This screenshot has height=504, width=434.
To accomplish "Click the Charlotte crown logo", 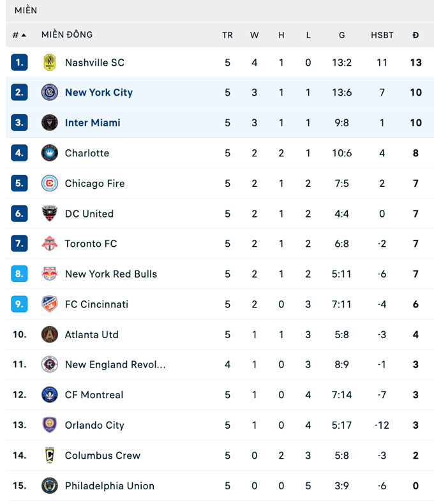I will 49,153.
